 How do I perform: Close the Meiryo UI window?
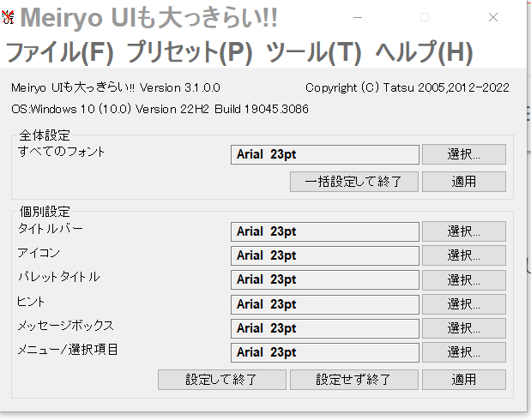pyautogui.click(x=493, y=17)
